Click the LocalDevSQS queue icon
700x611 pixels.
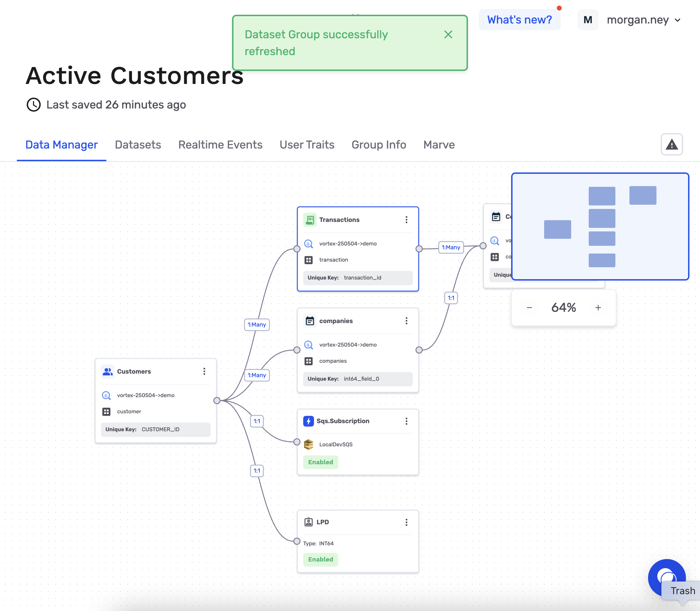pos(308,445)
